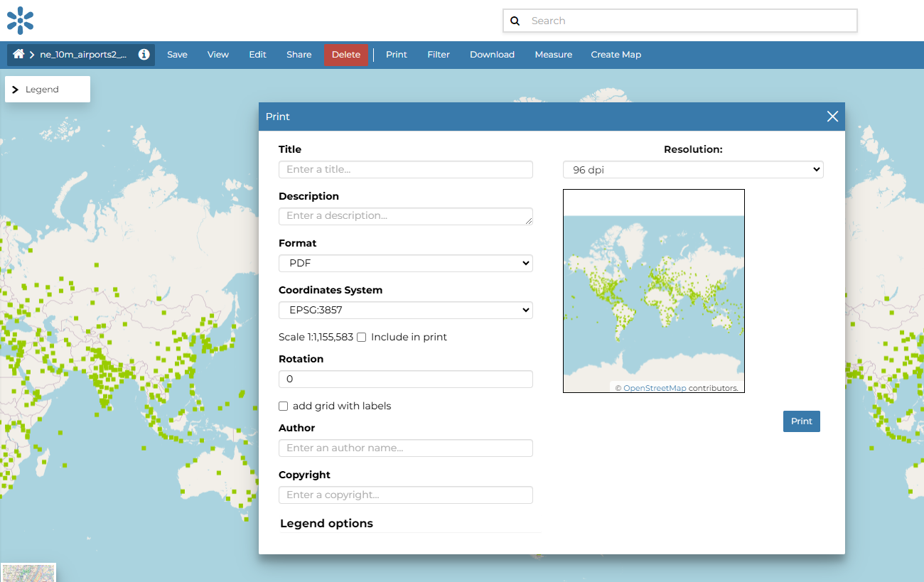Open the OpenStreetMap attribution link
This screenshot has height=582, width=924.
point(655,388)
